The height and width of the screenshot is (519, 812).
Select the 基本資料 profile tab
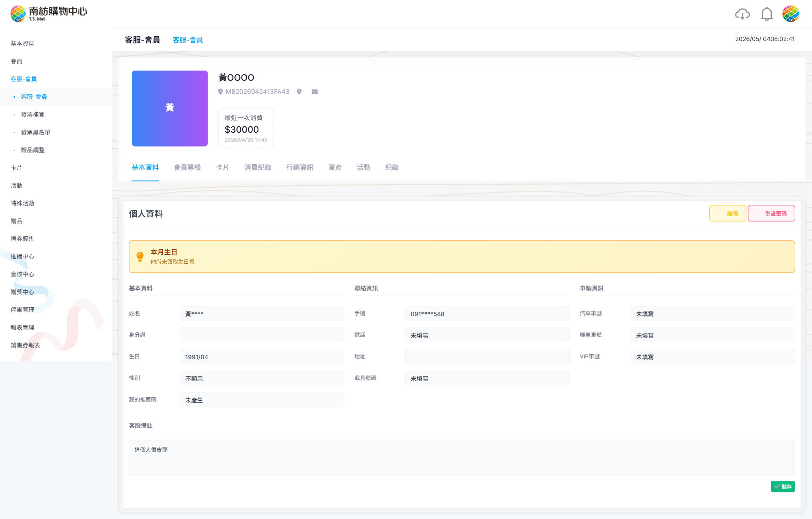[x=145, y=168]
